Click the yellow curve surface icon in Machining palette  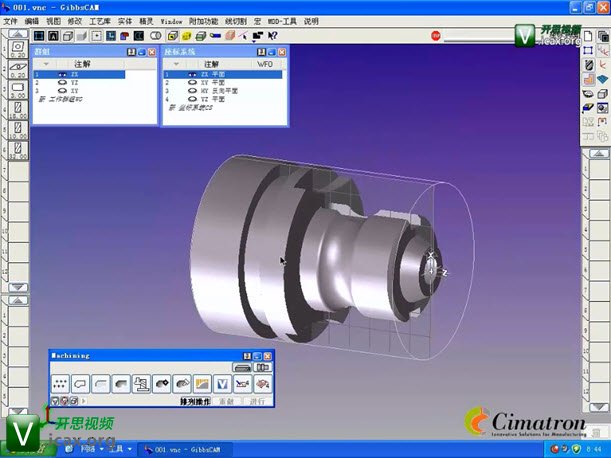tap(202, 384)
